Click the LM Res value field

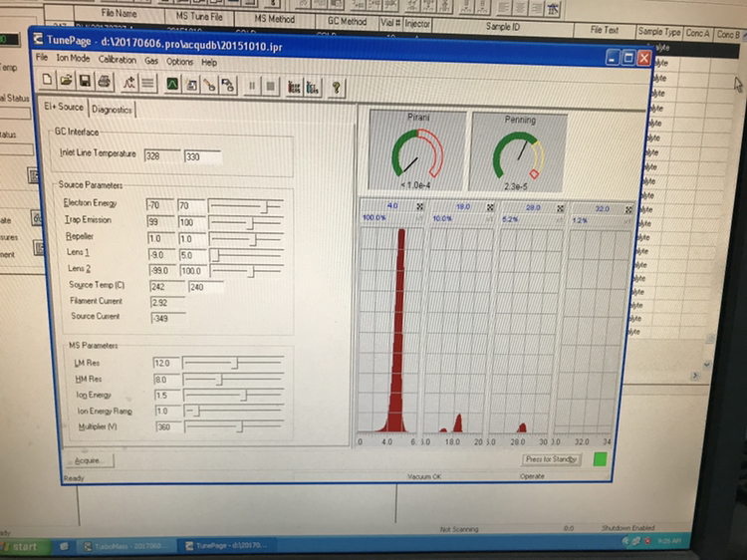[165, 363]
